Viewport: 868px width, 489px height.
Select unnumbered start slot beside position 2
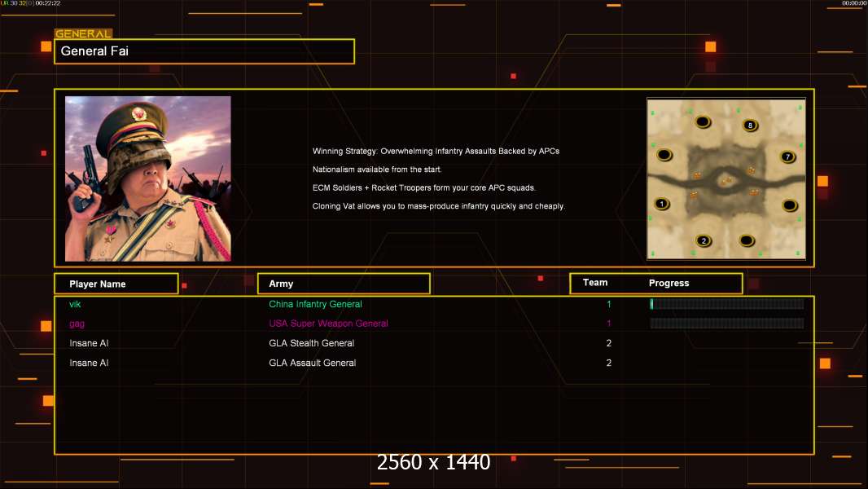point(747,240)
